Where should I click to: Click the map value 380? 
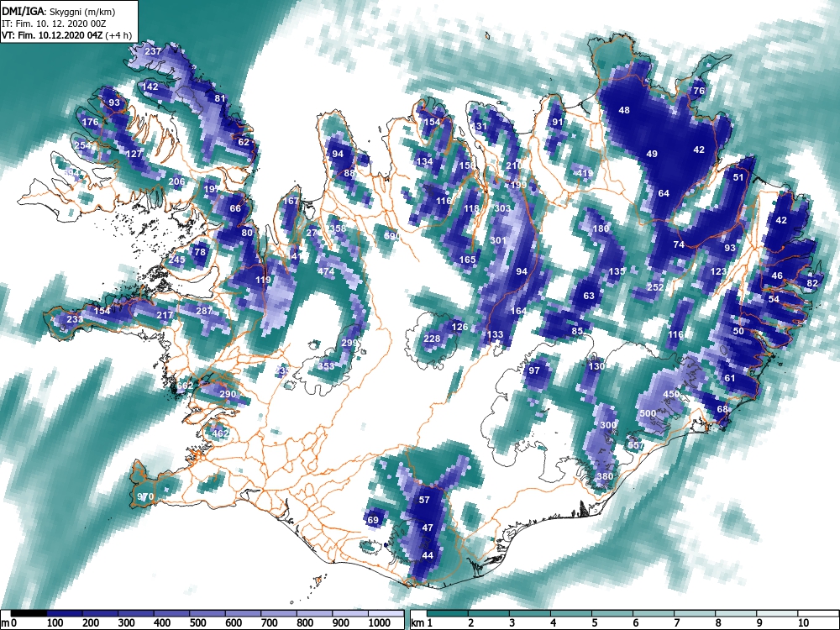point(605,477)
